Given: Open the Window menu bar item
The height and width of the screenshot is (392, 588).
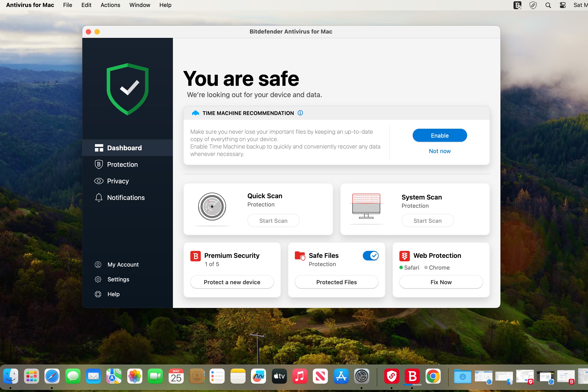Looking at the screenshot, I should [139, 5].
